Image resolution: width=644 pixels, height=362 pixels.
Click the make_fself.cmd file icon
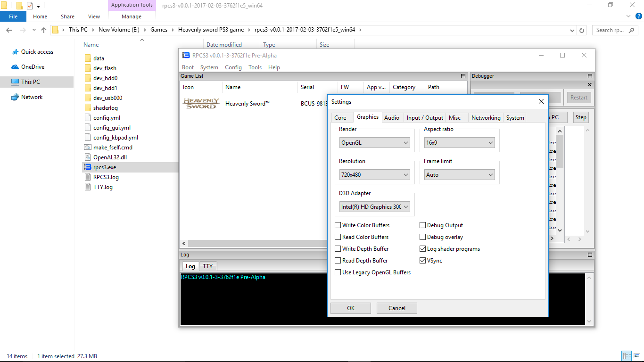[x=87, y=148]
